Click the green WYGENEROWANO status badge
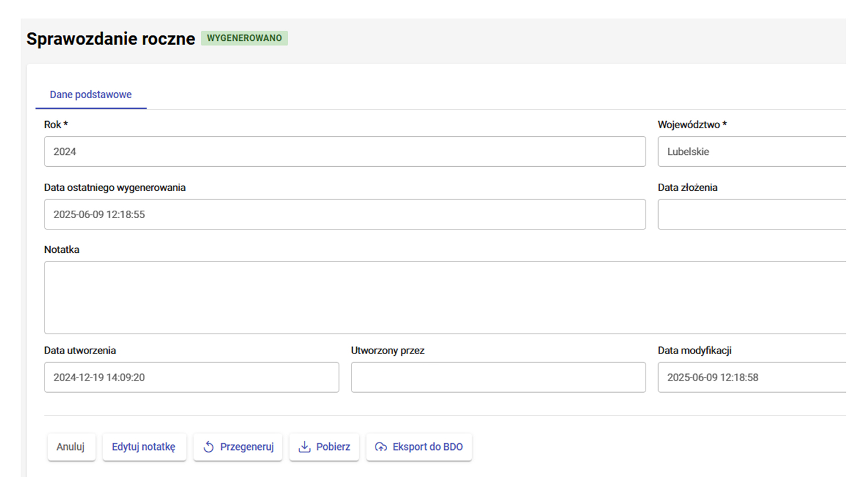868x477 pixels. (244, 39)
